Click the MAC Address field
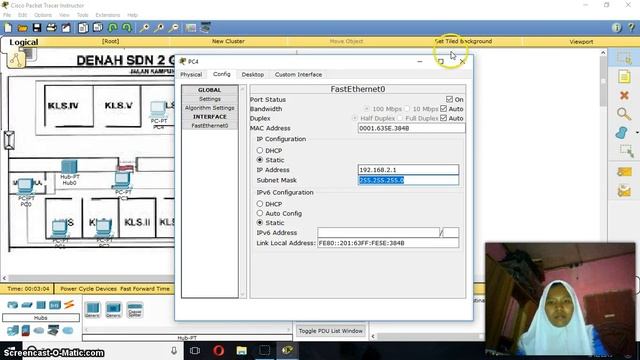The height and width of the screenshot is (360, 640). pos(411,128)
